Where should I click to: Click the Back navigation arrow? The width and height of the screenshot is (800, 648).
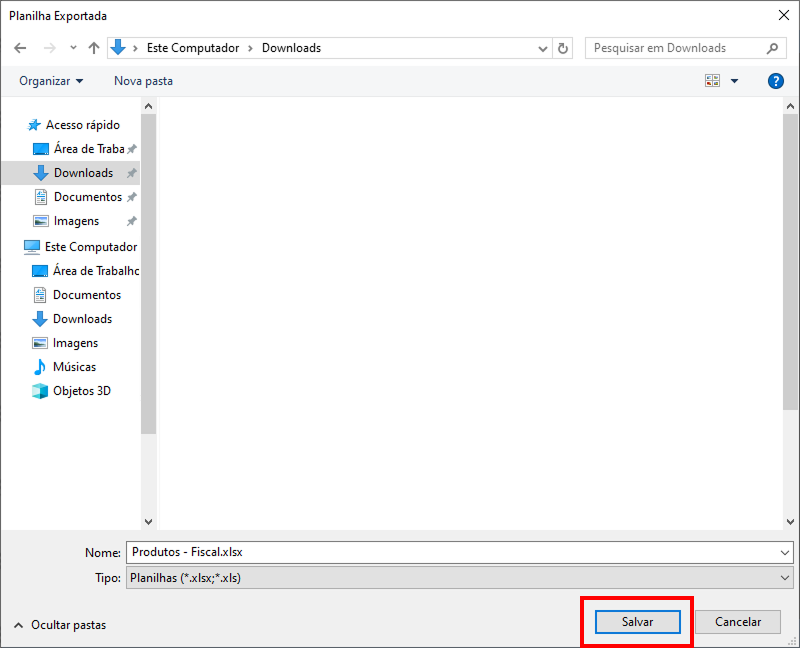(x=20, y=48)
